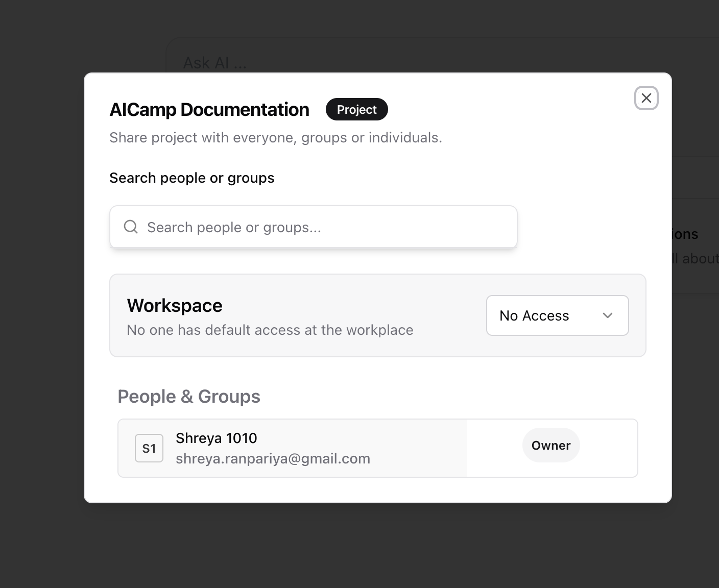This screenshot has height=588, width=719.
Task: Click 'Share project with everyone' subtitle
Action: [x=276, y=137]
